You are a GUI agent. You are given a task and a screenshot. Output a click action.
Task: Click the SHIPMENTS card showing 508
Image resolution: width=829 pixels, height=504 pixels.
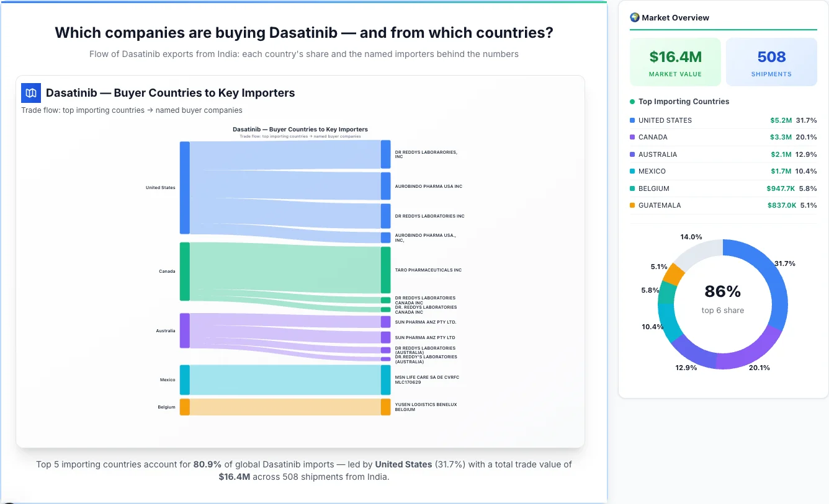click(x=771, y=61)
